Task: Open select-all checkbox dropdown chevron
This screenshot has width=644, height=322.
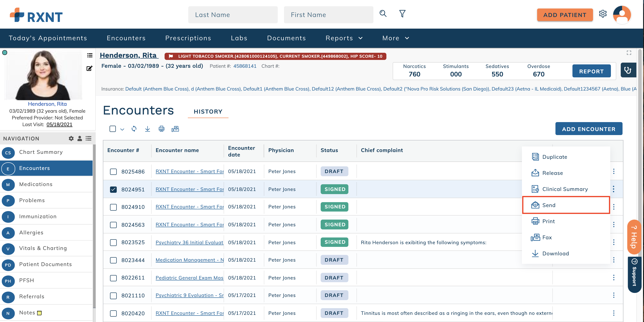Action: coord(122,129)
